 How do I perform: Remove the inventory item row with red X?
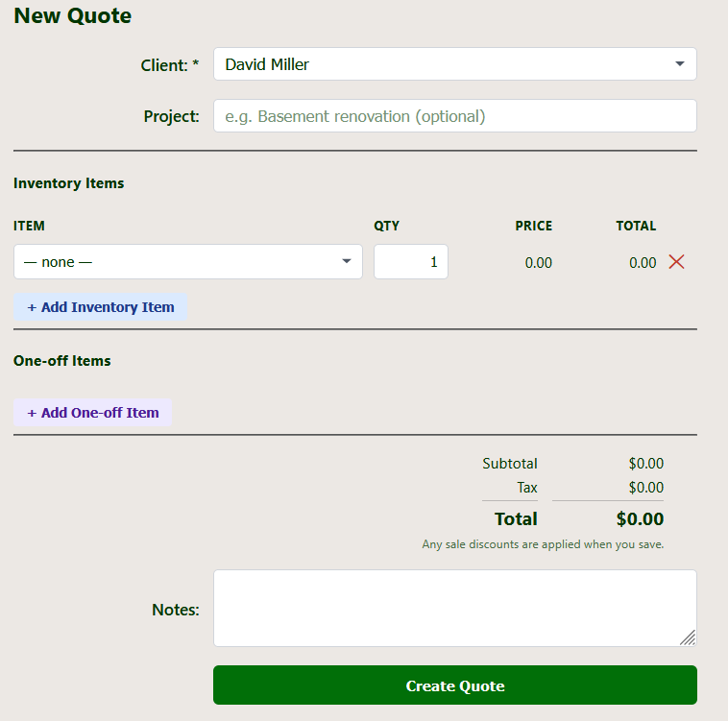pos(676,262)
